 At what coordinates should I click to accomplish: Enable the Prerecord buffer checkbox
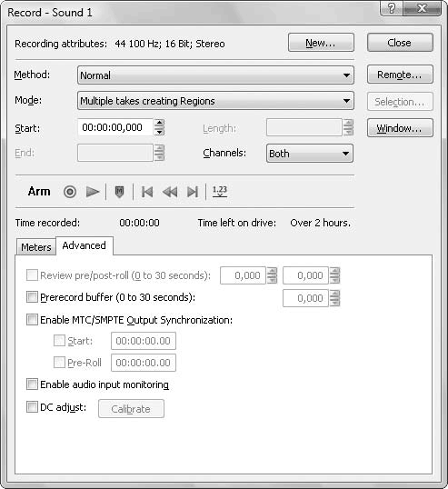click(32, 297)
